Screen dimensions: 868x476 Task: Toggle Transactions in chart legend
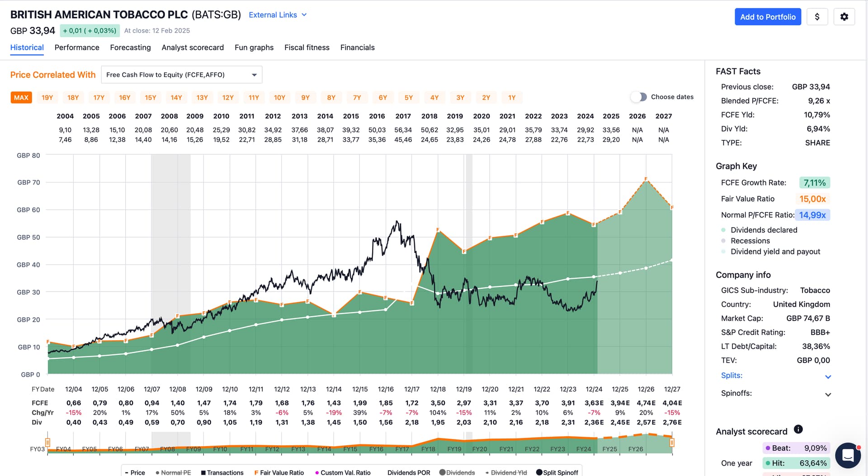(222, 472)
